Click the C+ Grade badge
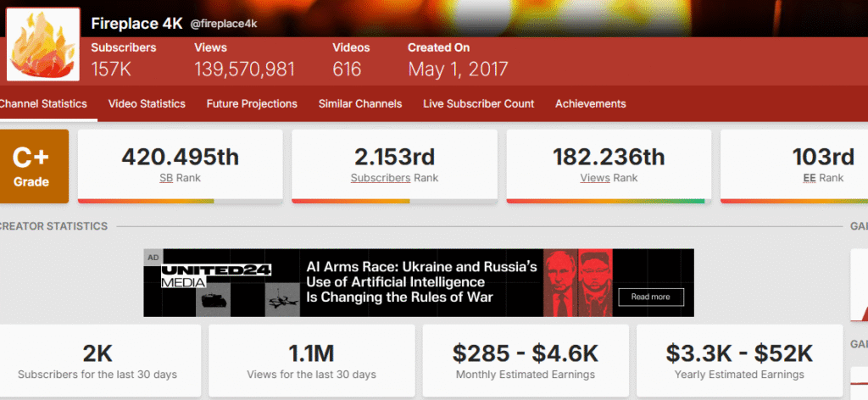Screen dimensions: 868x400 (x=33, y=165)
